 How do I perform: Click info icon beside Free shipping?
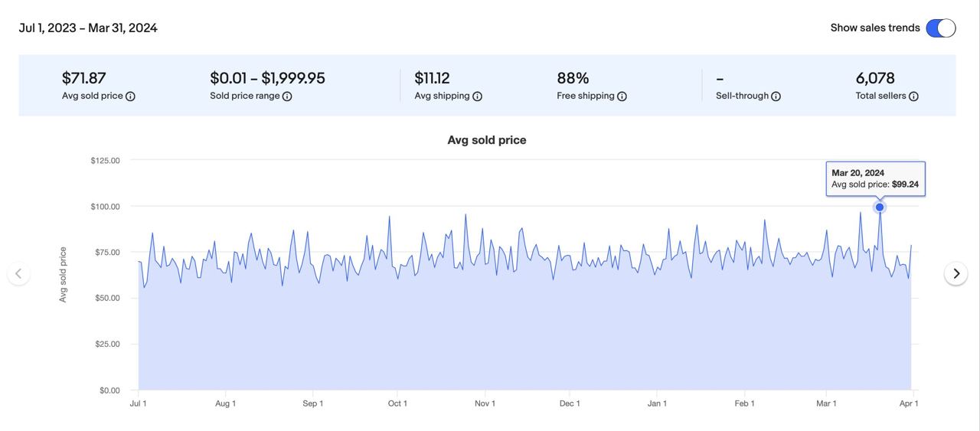(622, 96)
